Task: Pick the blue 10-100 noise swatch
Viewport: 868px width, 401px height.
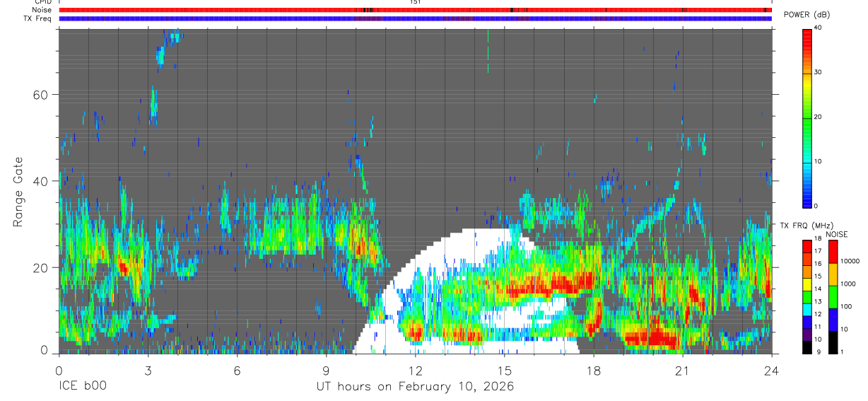Action: point(833,320)
